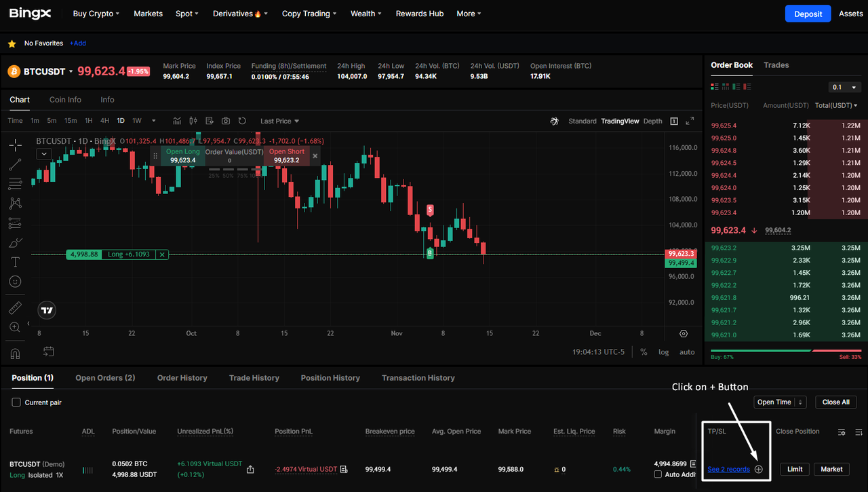Open chart settings gear icon

coord(683,334)
